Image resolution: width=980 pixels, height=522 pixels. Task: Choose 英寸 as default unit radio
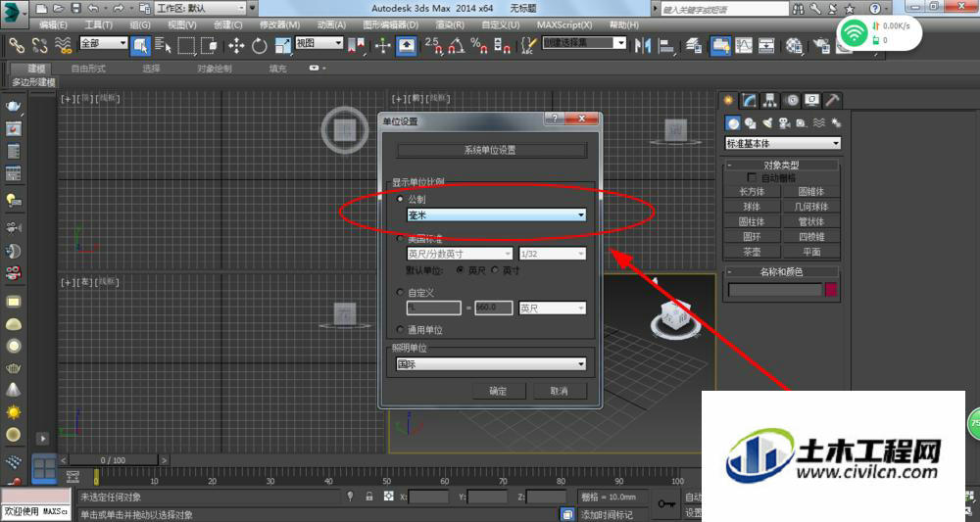pos(495,270)
